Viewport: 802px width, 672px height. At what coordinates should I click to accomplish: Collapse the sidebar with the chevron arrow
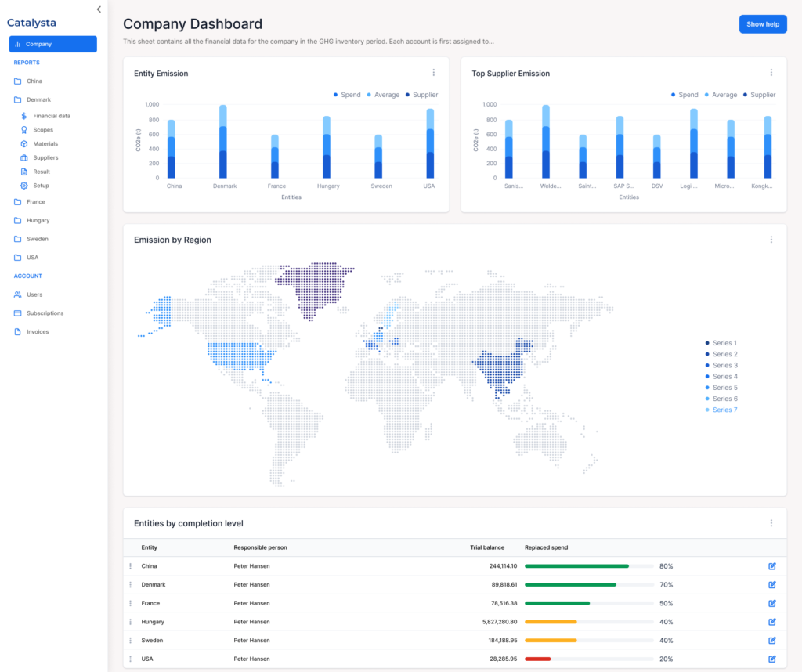tap(99, 9)
